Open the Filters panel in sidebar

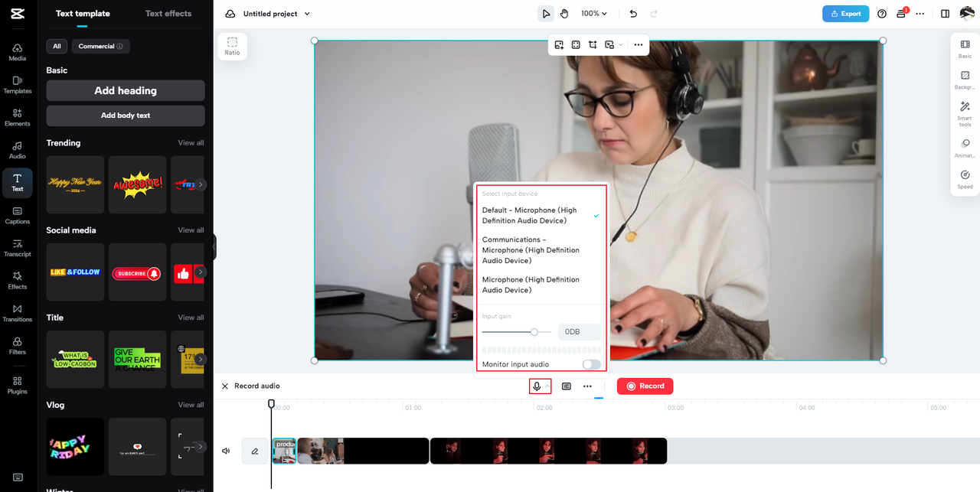pos(17,346)
